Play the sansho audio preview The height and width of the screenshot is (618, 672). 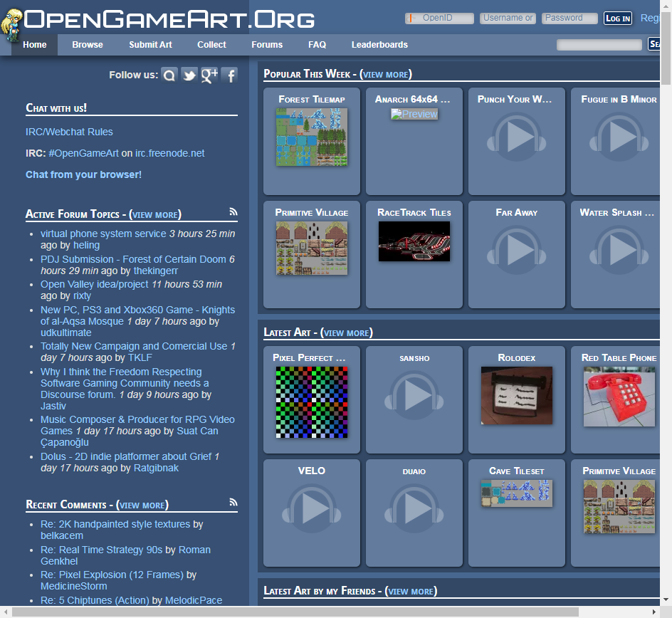(x=414, y=396)
